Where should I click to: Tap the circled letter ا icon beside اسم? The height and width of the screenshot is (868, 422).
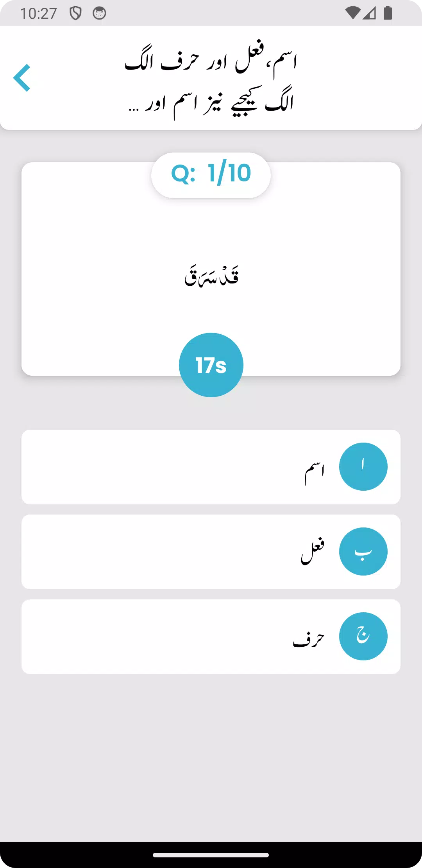[x=363, y=466]
